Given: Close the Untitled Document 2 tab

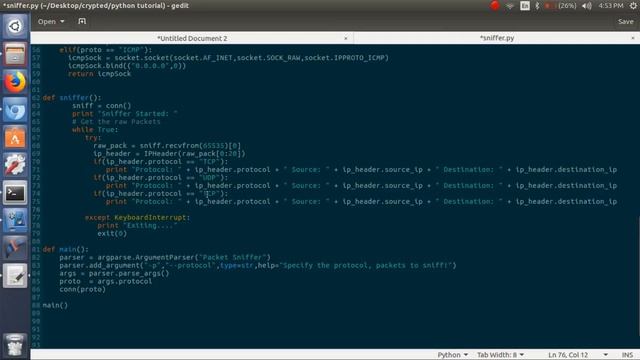Looking at the screenshot, I should coord(346,38).
